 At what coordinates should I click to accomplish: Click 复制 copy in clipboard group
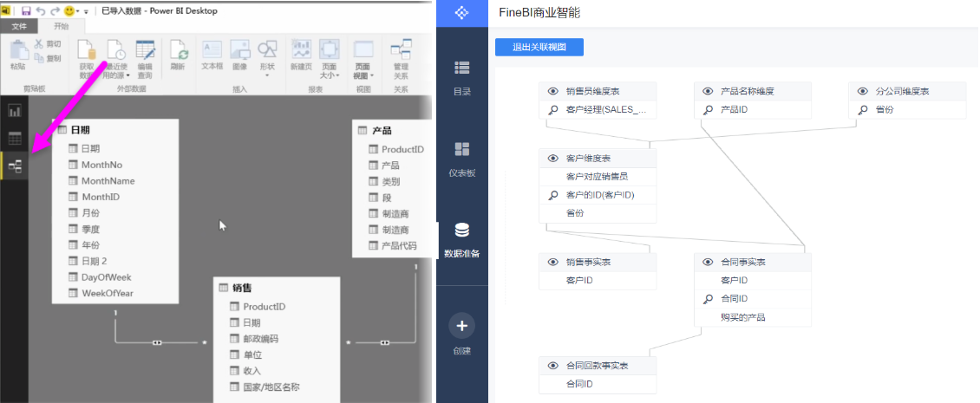[48, 58]
